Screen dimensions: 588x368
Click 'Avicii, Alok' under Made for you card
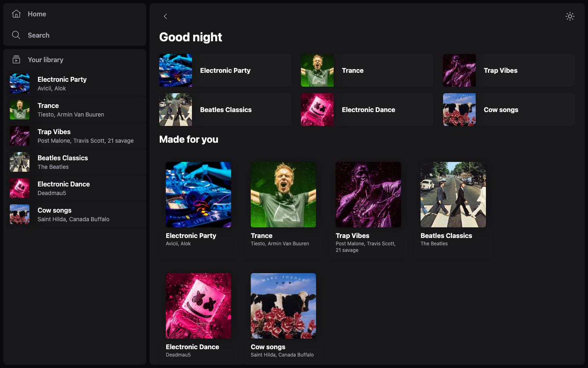pos(178,244)
